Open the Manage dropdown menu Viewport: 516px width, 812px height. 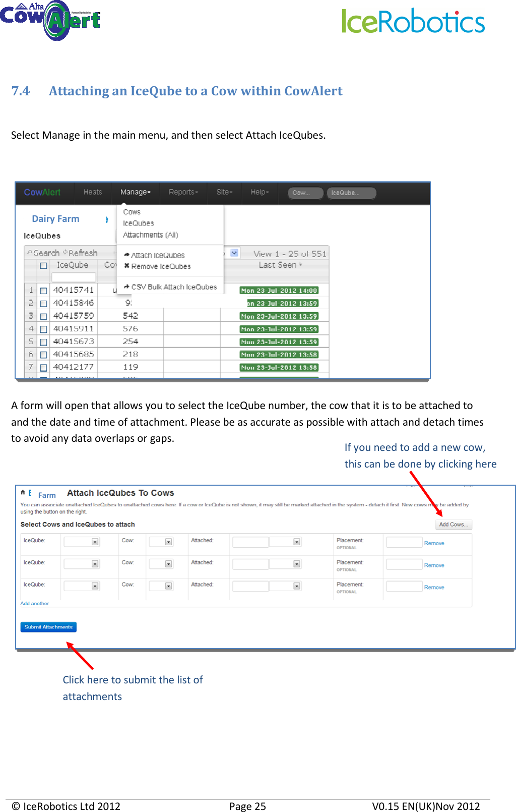[135, 192]
